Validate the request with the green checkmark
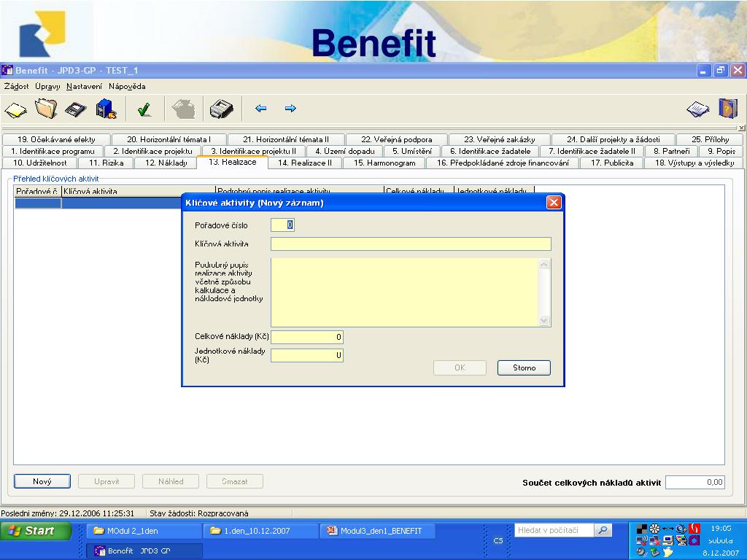 (144, 109)
